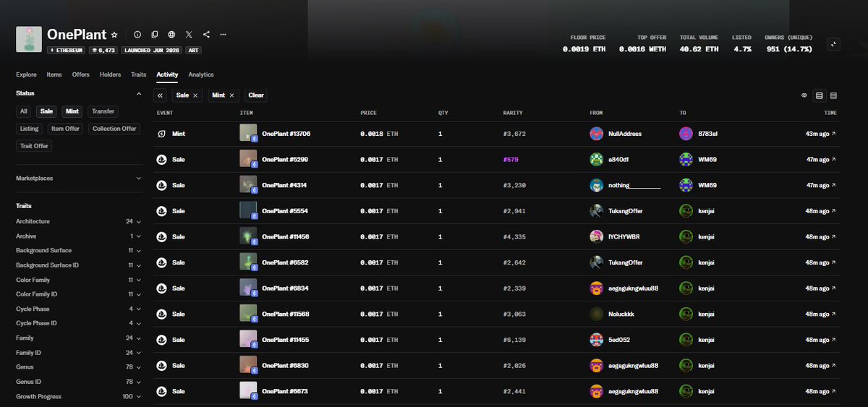Open the Holders tab
Viewport: 868px width, 407px height.
(111, 74)
